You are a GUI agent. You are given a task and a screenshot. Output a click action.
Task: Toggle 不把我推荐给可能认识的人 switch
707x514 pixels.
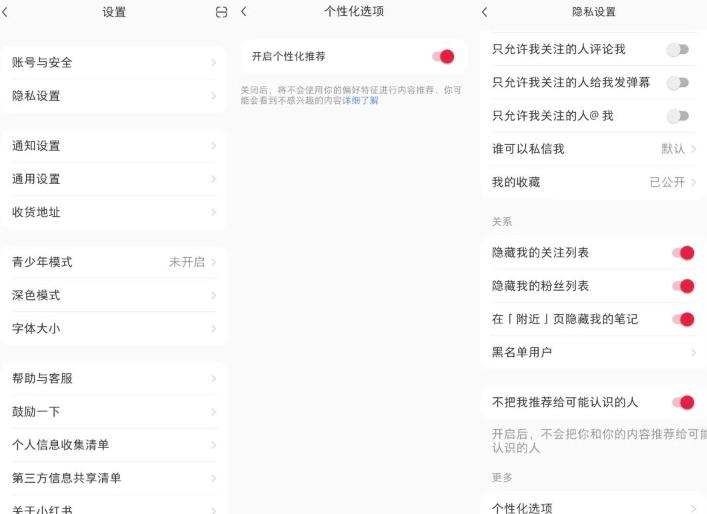[x=683, y=403]
